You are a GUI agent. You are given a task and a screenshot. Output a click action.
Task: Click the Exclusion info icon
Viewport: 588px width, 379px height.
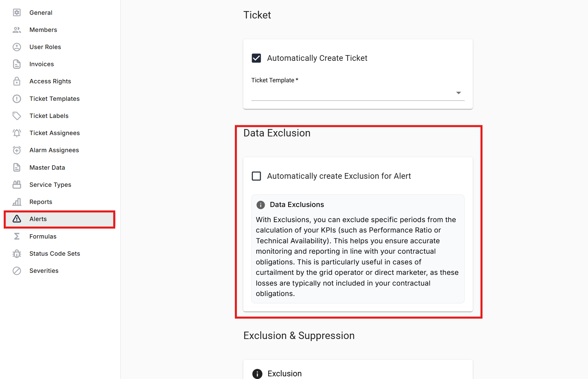(257, 374)
